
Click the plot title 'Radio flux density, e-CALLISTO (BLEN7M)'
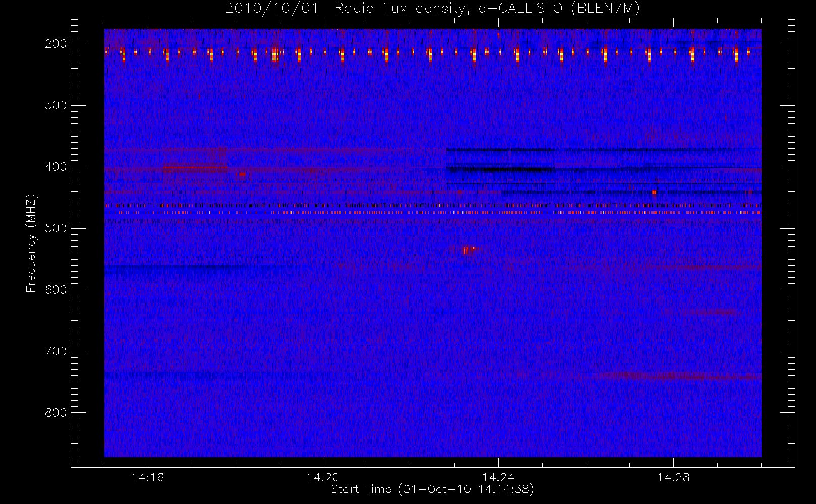coord(487,9)
